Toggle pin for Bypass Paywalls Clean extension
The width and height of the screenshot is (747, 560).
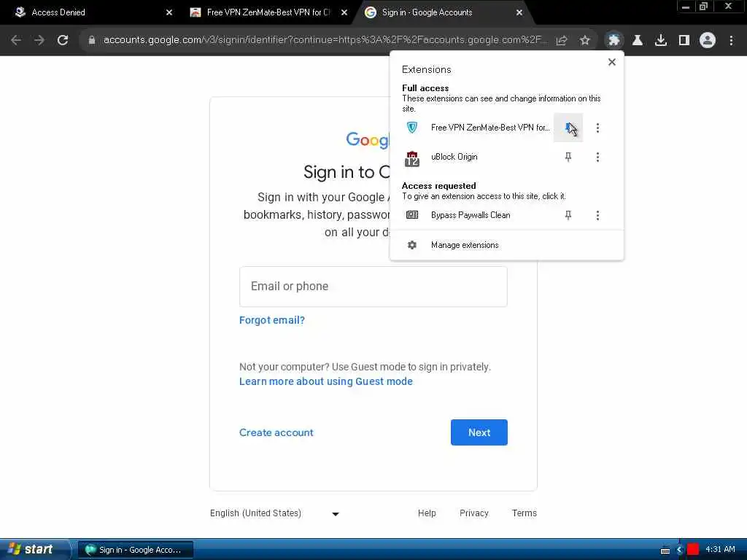coord(568,215)
